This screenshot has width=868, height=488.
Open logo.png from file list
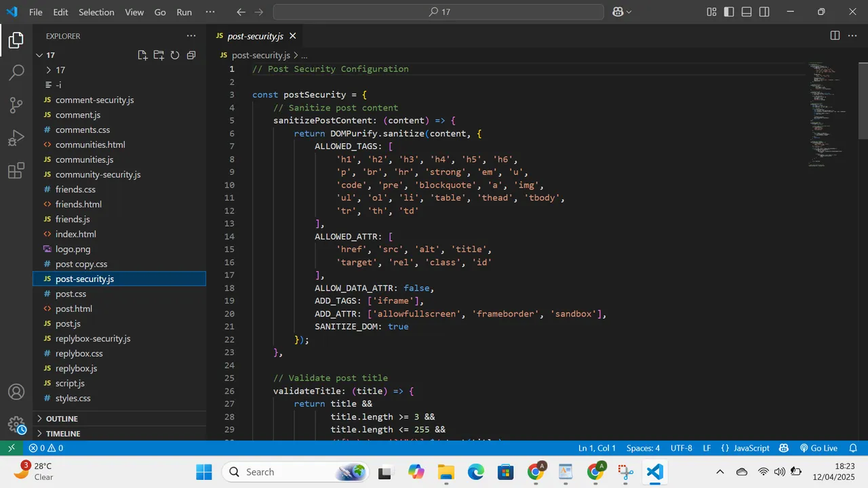pyautogui.click(x=73, y=249)
